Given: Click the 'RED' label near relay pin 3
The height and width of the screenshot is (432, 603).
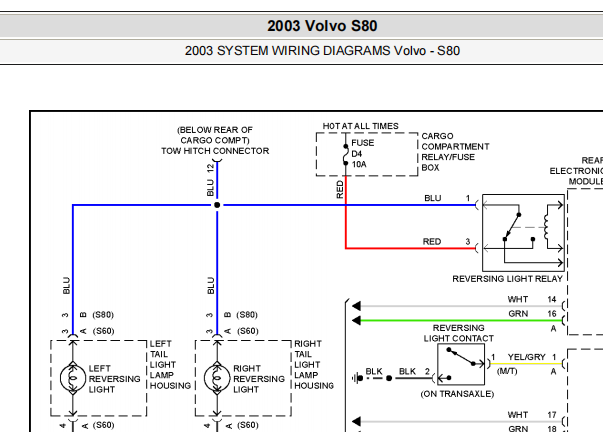Looking at the screenshot, I should tap(431, 242).
